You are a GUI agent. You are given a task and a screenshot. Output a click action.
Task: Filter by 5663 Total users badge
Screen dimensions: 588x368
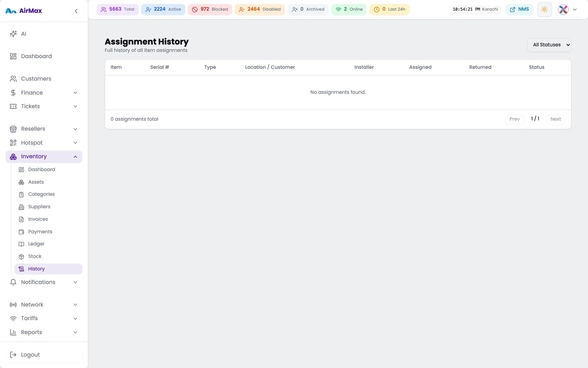(118, 10)
